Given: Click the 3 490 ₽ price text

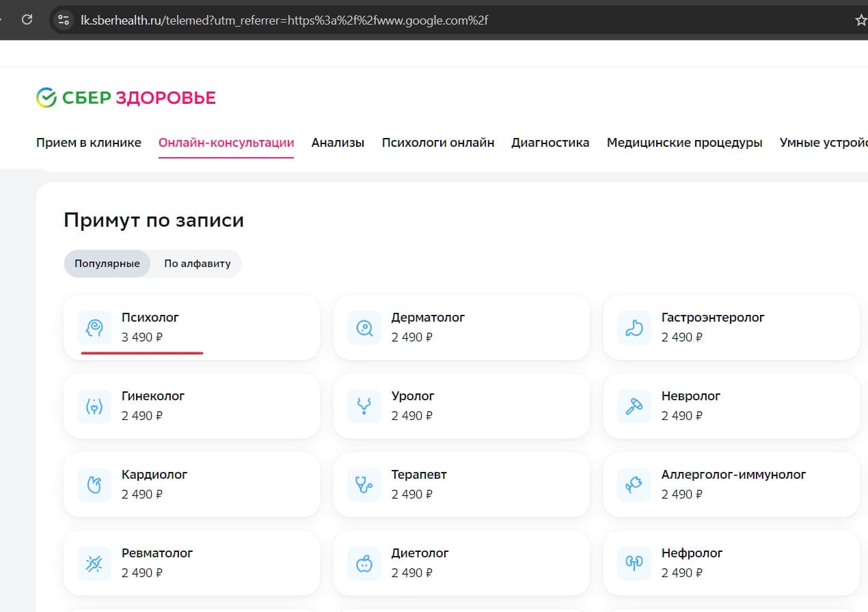Looking at the screenshot, I should (142, 337).
